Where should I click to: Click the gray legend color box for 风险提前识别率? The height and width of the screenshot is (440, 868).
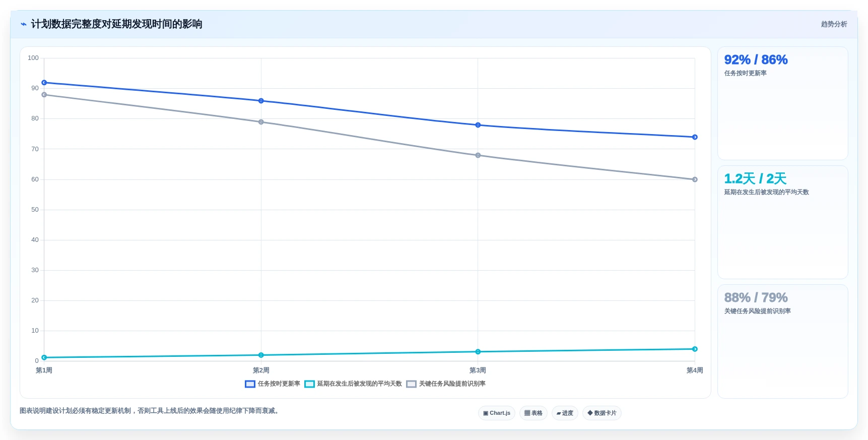[411, 384]
